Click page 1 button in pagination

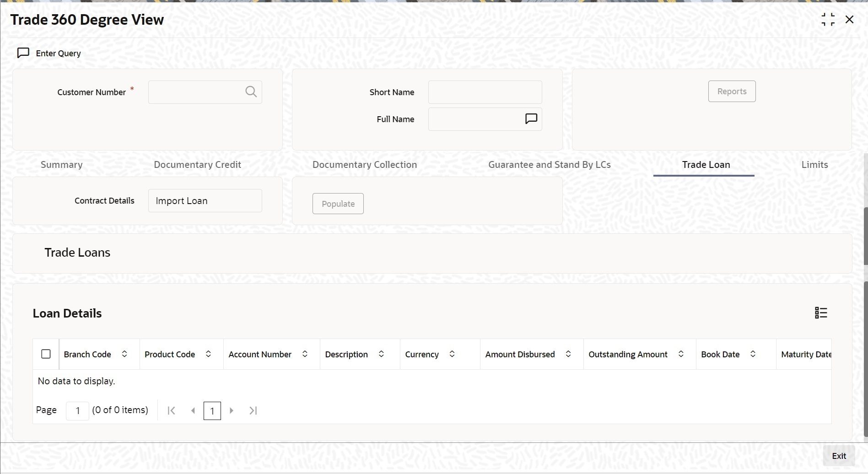coord(212,411)
